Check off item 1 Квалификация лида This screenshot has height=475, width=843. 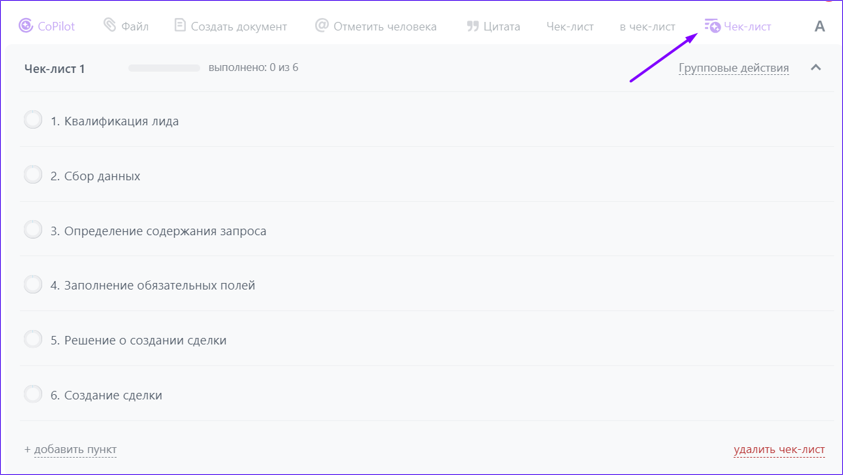pyautogui.click(x=33, y=120)
